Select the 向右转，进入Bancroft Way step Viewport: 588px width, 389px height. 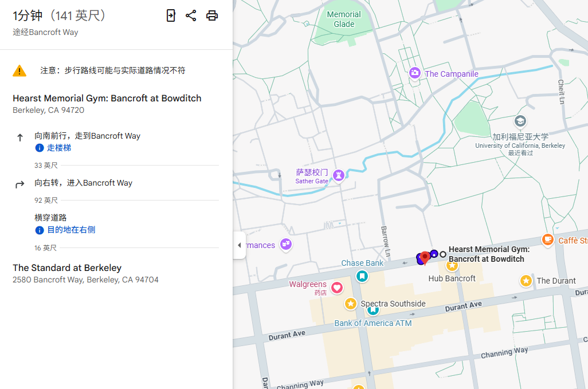click(x=83, y=183)
